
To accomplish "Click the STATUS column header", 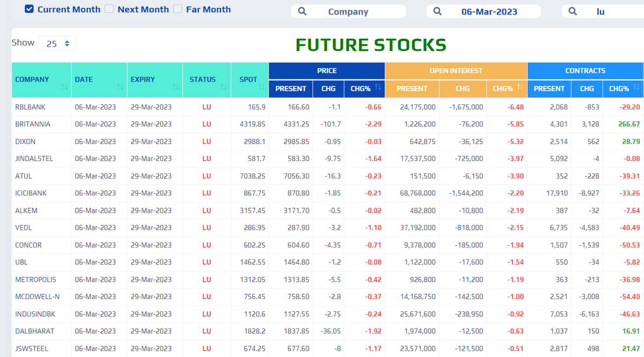I will click(207, 79).
